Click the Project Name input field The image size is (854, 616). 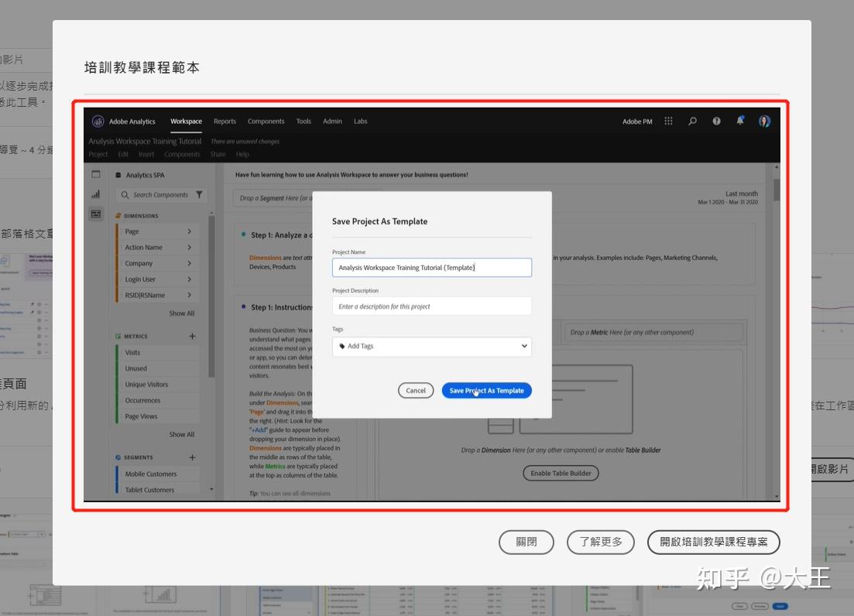coord(431,267)
